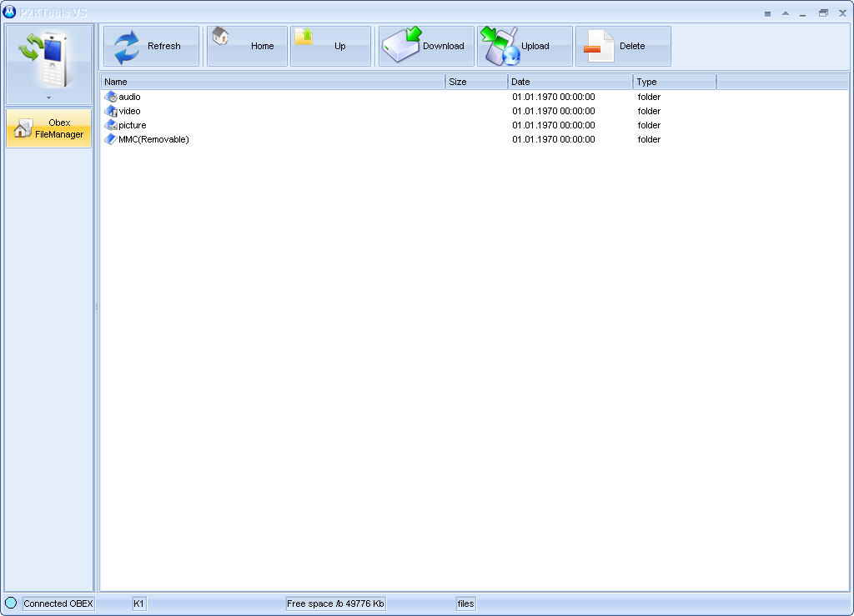Go to Home directory

[247, 46]
